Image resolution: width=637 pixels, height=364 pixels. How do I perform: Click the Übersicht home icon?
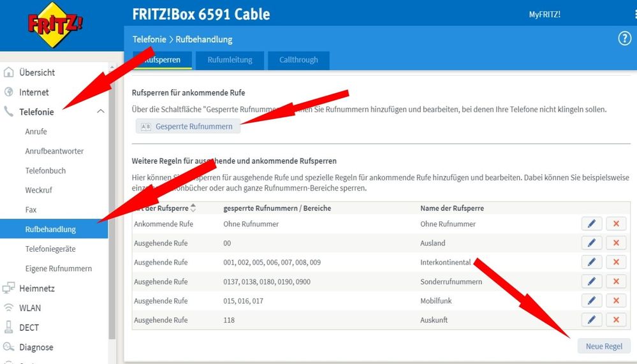point(8,72)
